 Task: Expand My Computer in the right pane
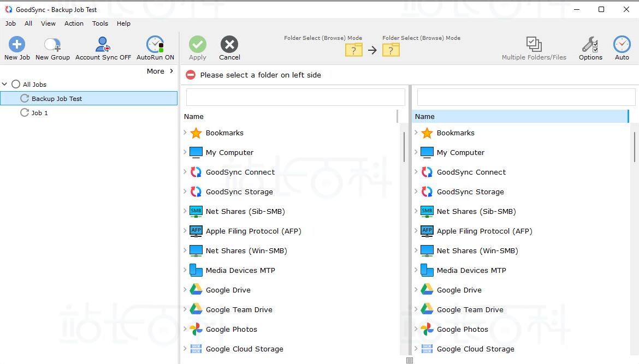pos(416,152)
